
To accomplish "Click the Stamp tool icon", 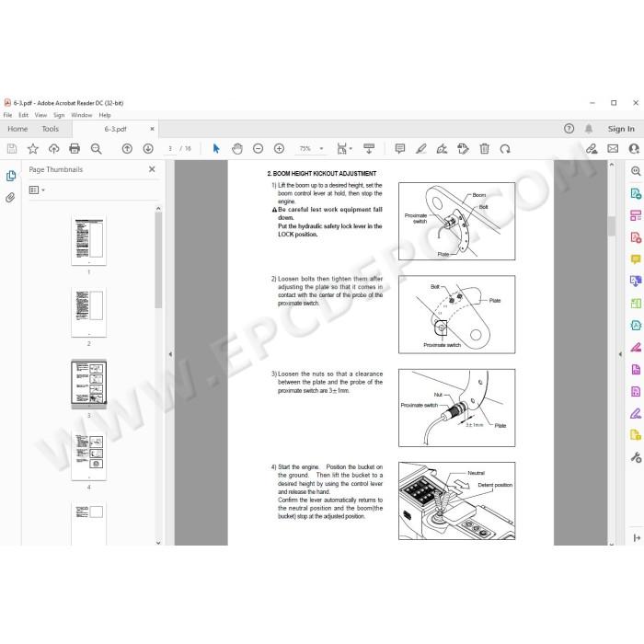I will pos(463,149).
